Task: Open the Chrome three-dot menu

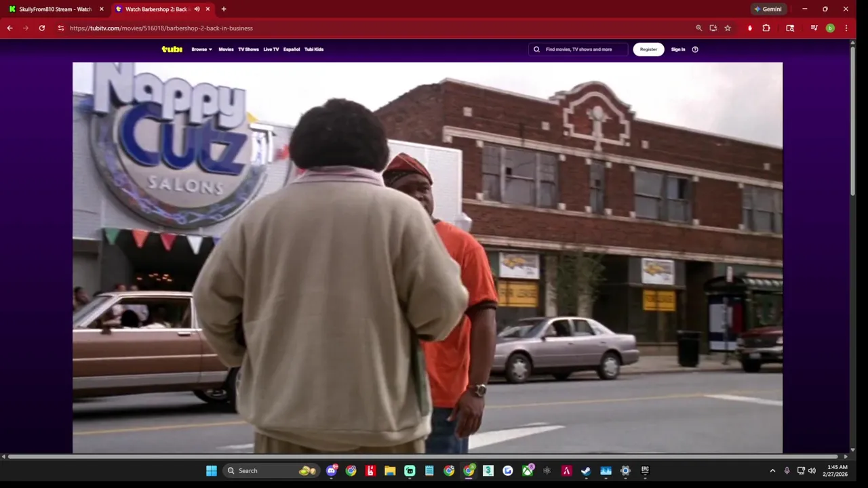Action: coord(846,28)
